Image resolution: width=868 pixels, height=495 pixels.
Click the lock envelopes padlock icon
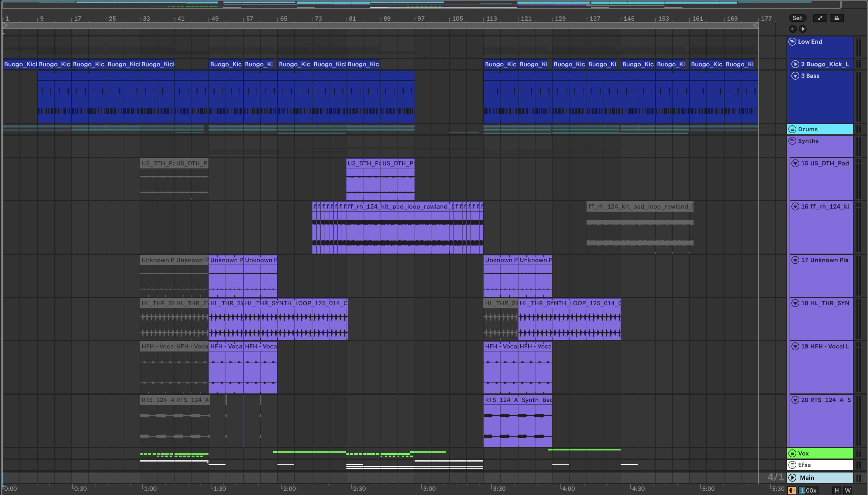[836, 18]
